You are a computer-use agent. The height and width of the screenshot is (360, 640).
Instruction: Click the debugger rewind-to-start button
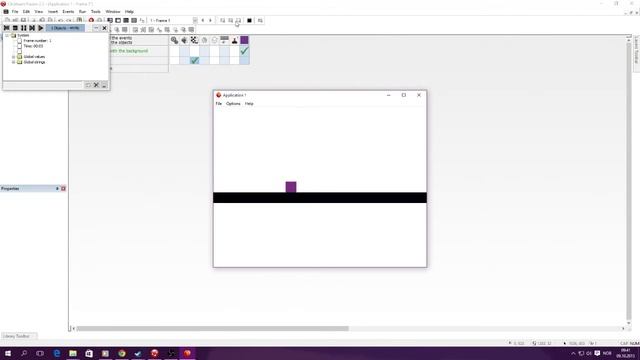tap(7, 28)
